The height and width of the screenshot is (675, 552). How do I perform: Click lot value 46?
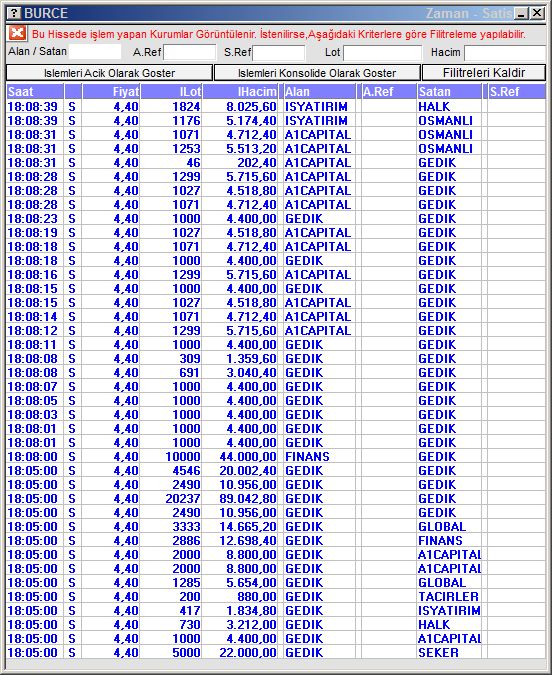193,163
